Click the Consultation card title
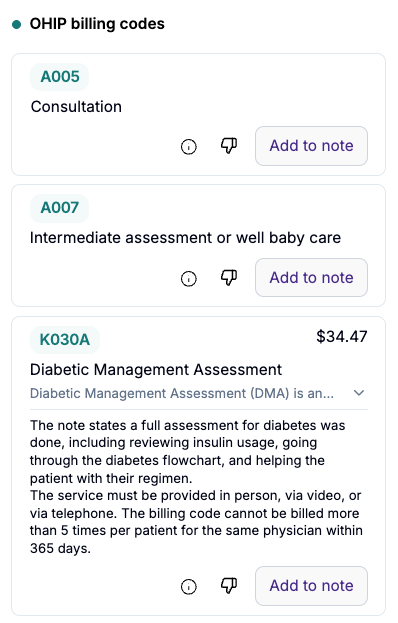 pos(76,106)
